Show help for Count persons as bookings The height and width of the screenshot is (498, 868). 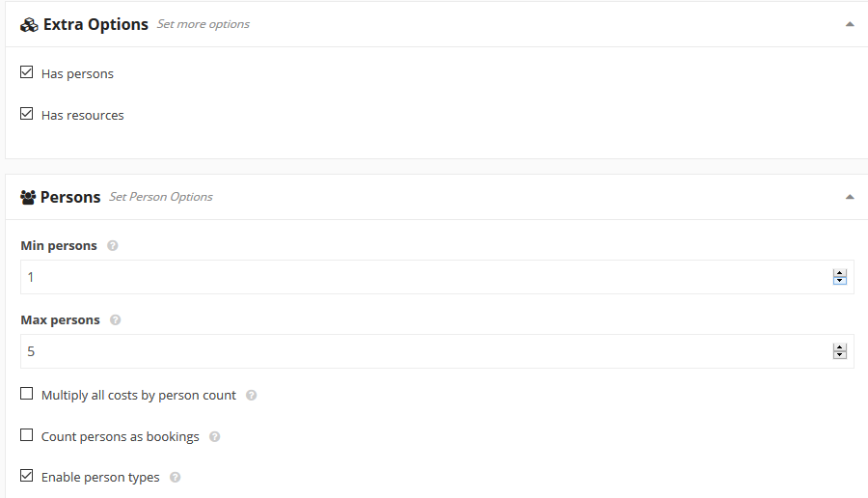point(215,436)
